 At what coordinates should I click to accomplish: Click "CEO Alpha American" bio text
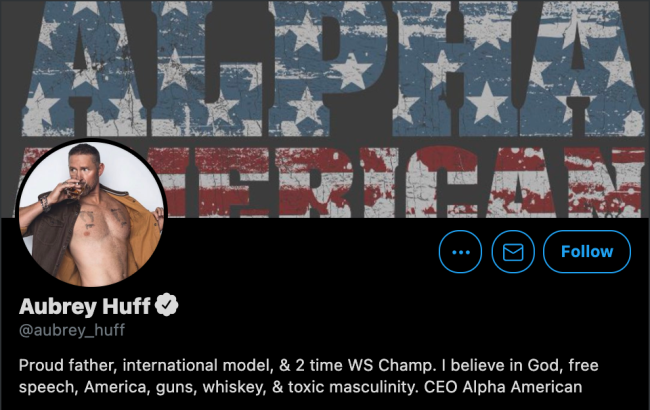[503, 387]
